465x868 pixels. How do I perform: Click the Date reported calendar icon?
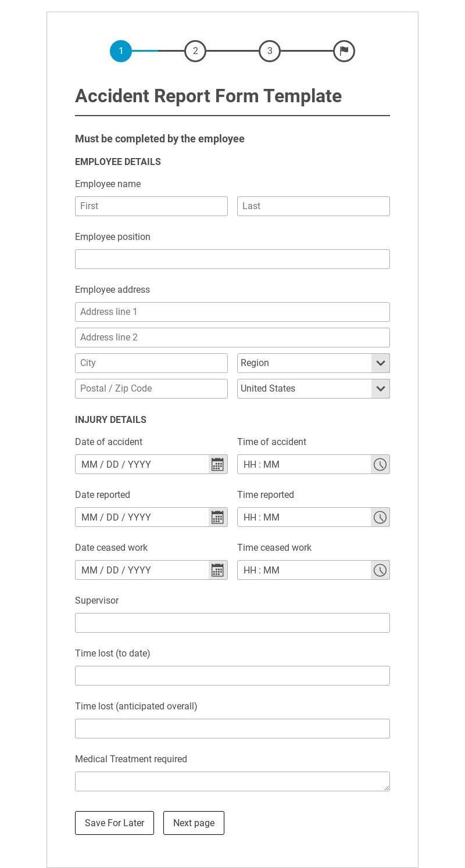217,517
